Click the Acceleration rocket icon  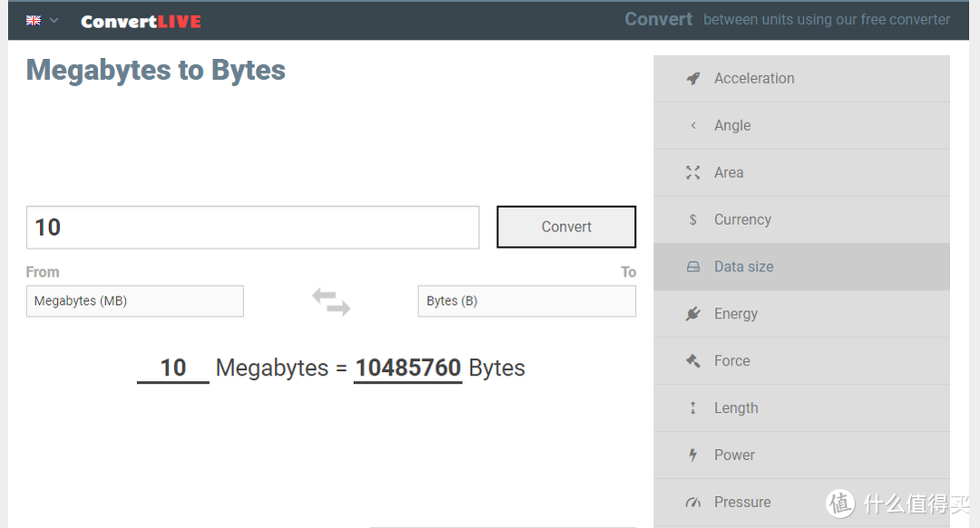click(x=693, y=78)
